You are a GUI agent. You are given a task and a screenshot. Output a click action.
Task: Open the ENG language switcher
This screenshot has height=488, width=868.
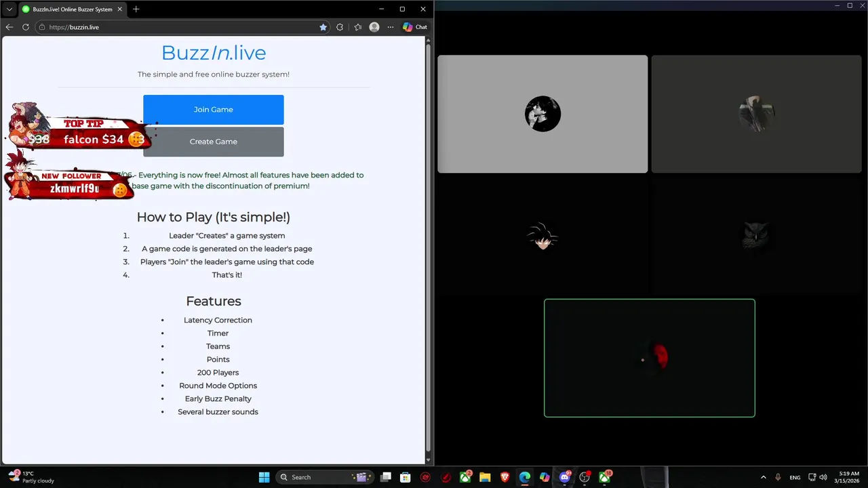coord(795,477)
